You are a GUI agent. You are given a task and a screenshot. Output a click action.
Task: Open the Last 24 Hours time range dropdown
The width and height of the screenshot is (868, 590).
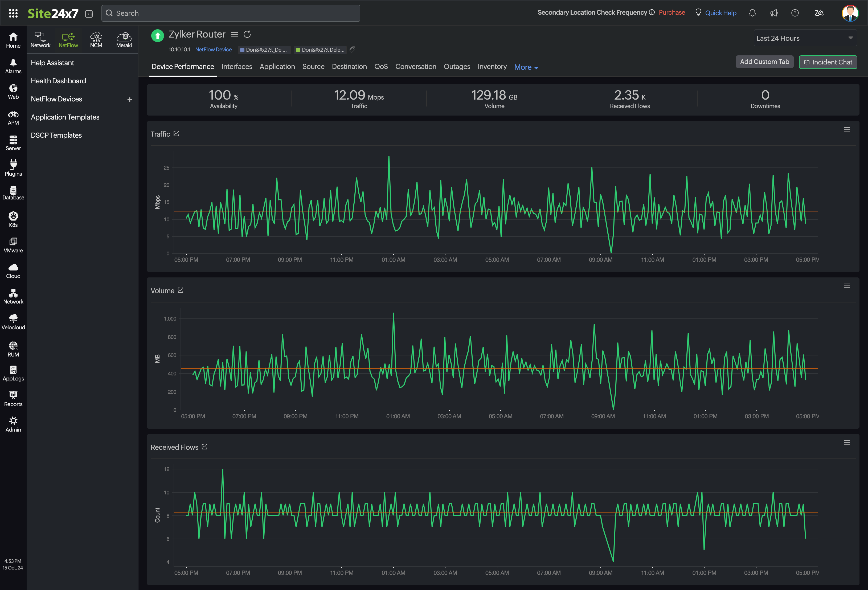coord(805,38)
